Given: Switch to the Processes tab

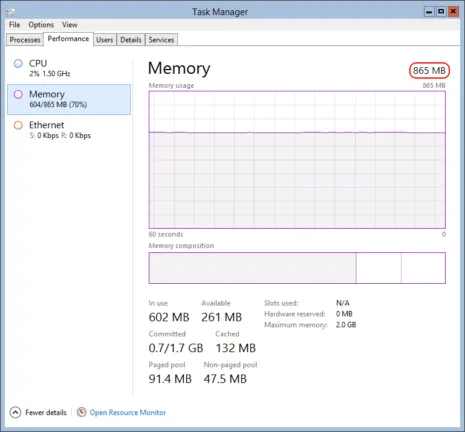Looking at the screenshot, I should pos(25,40).
